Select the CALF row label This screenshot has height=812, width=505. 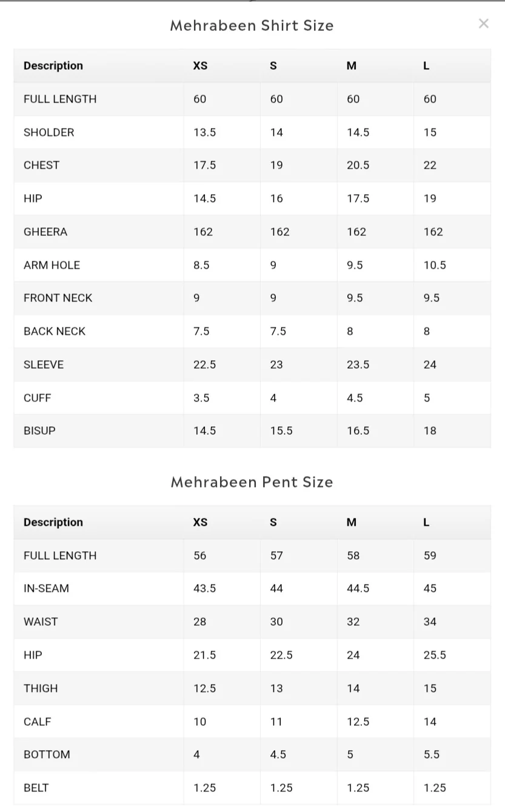(x=37, y=722)
